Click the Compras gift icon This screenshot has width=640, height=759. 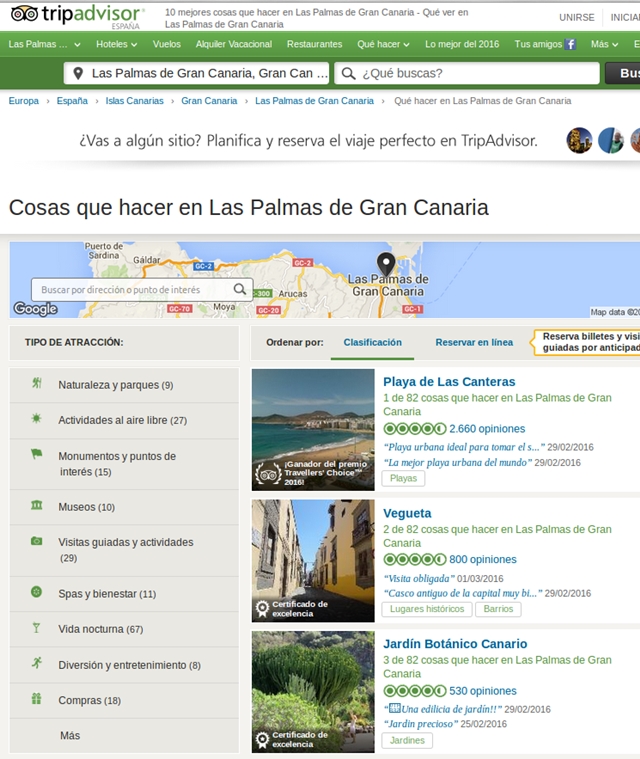click(x=36, y=698)
